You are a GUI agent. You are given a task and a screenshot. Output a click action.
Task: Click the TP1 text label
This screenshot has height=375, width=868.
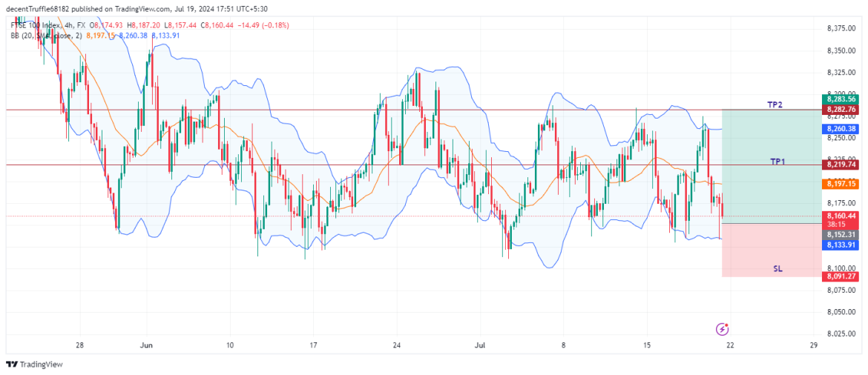click(777, 161)
